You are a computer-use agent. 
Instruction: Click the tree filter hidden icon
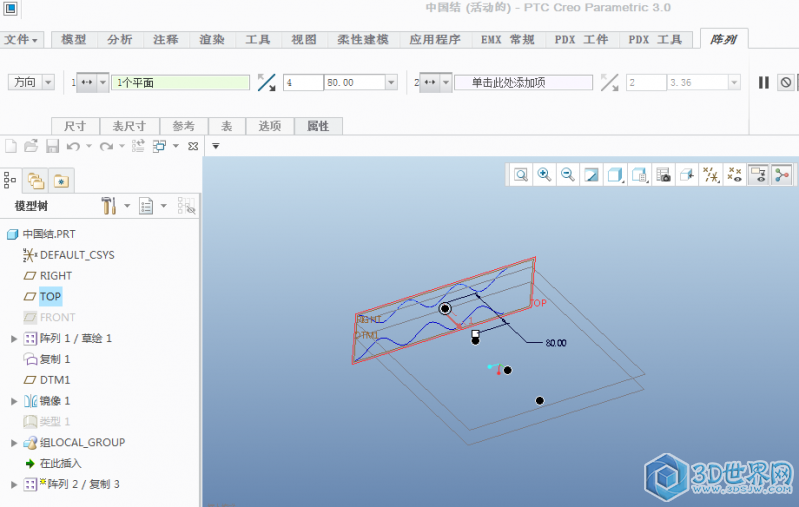187,206
